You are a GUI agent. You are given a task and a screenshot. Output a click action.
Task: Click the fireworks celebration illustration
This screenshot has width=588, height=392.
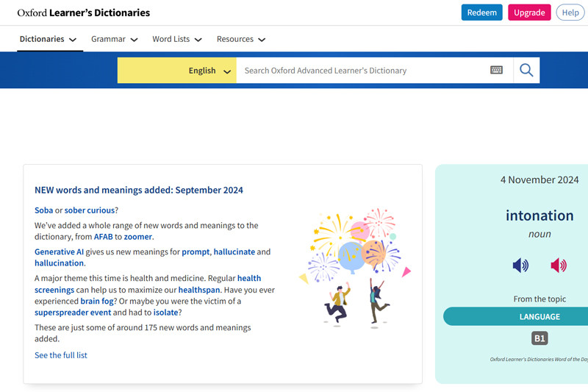(x=355, y=268)
